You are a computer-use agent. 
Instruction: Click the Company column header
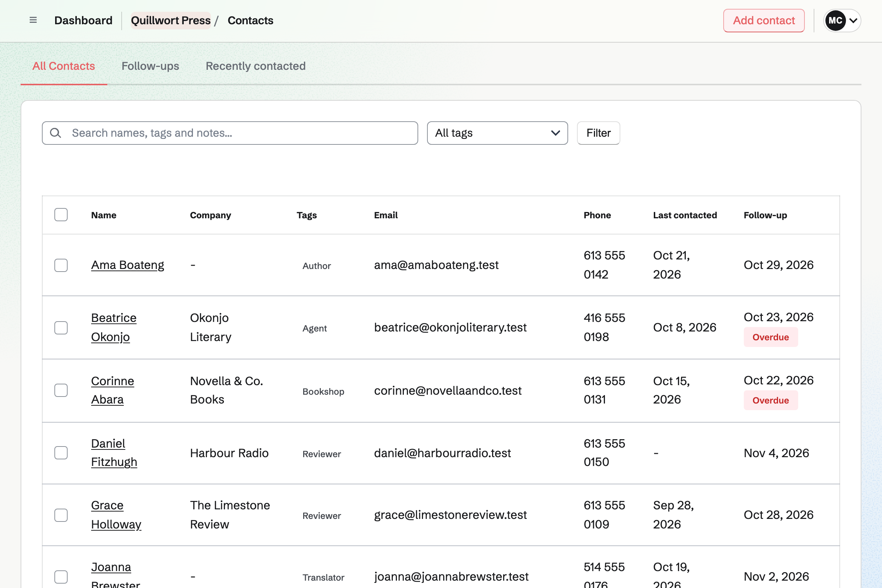[x=210, y=215]
